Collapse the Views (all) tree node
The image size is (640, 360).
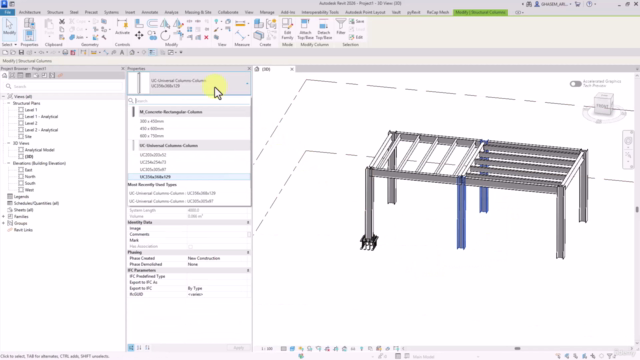4,96
